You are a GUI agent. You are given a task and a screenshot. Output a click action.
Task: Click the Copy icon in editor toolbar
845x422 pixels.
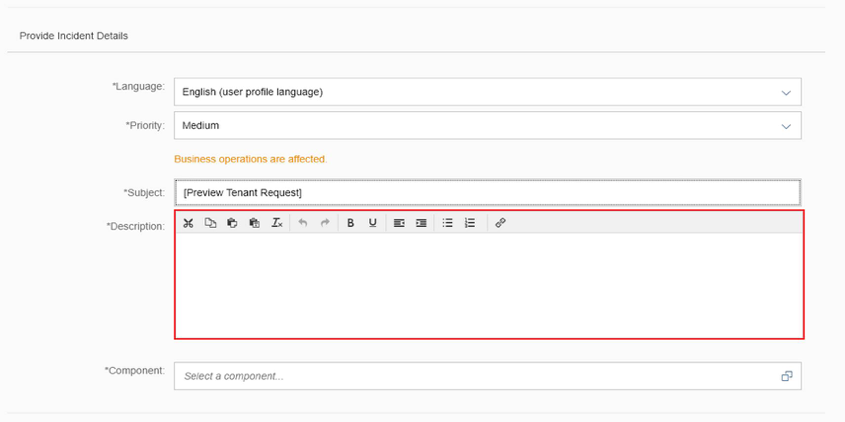click(210, 223)
